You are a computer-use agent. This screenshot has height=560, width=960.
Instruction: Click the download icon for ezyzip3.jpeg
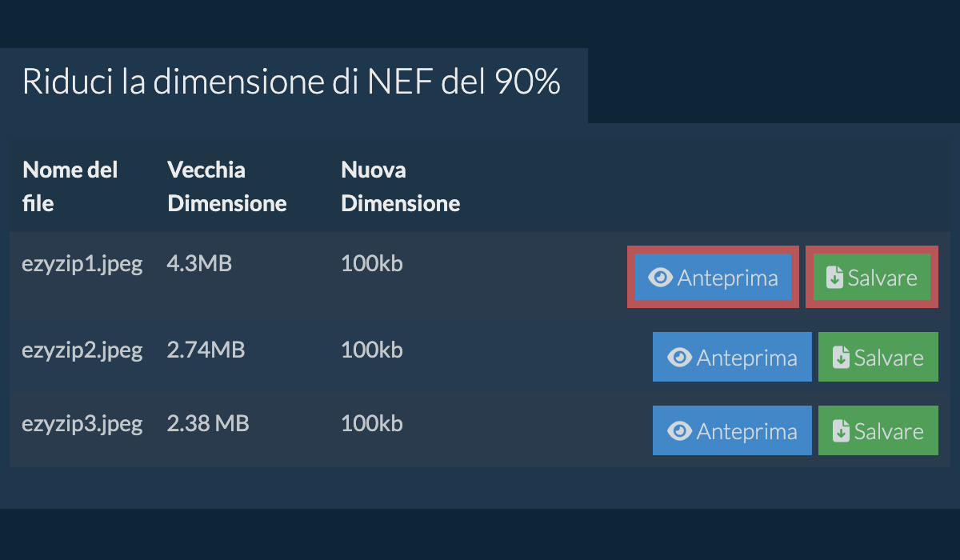[x=841, y=431]
